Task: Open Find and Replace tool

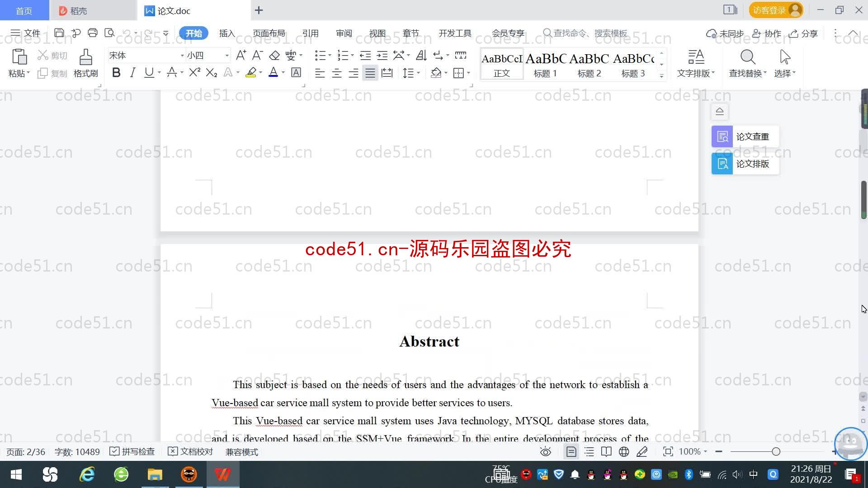Action: point(748,63)
